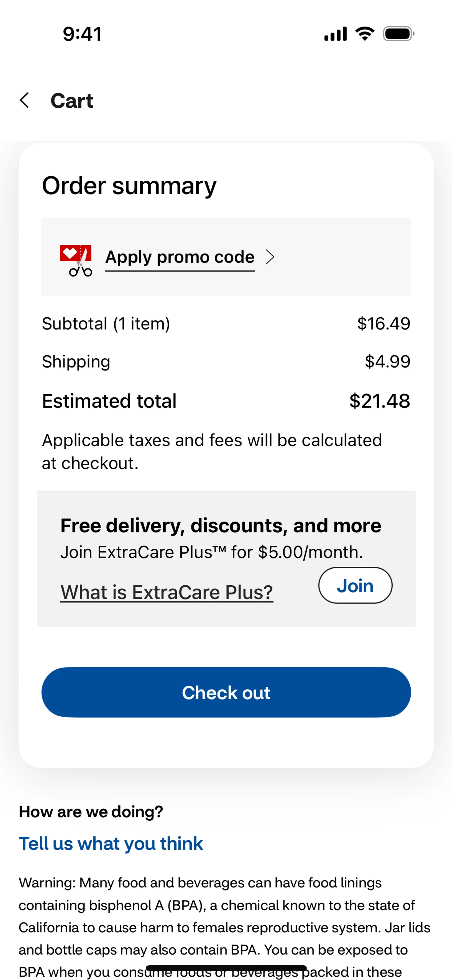Click the $21.48 estimated total amount
Viewport: 452px width, 980px height.
(380, 401)
